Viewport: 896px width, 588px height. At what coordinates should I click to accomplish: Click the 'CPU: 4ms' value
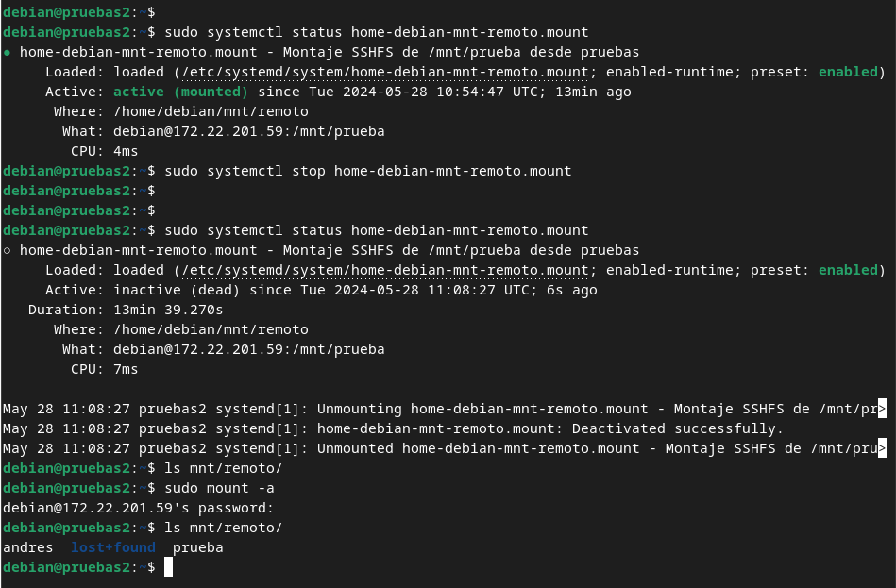pyautogui.click(x=126, y=151)
